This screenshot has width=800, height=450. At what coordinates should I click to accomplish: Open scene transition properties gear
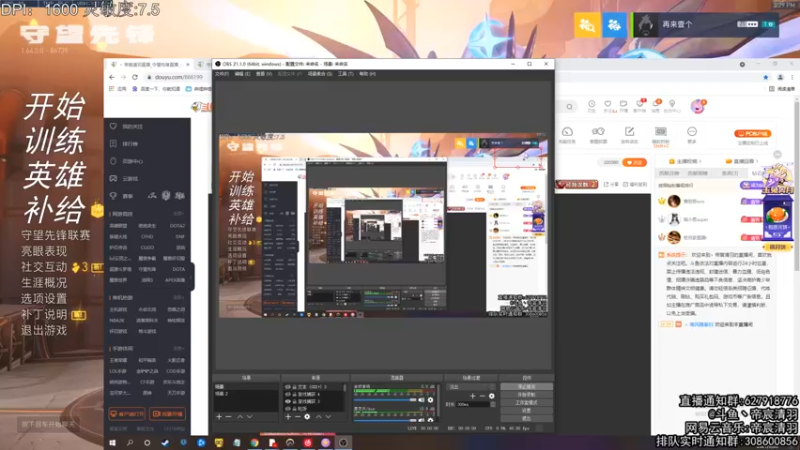point(492,396)
